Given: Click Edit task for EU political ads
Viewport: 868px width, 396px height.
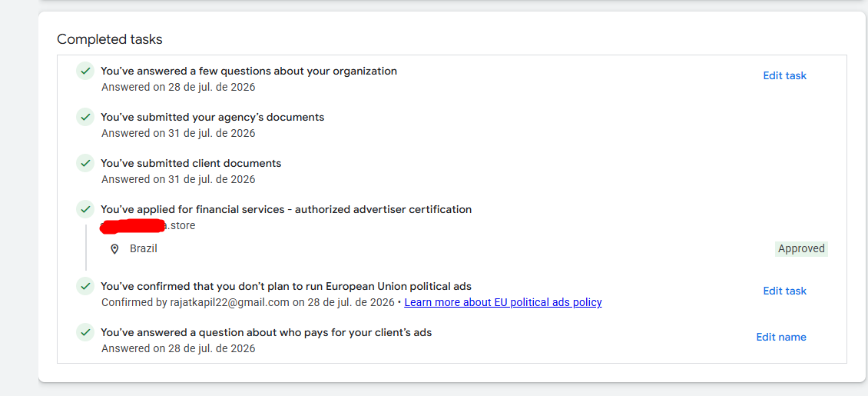Looking at the screenshot, I should (x=784, y=291).
